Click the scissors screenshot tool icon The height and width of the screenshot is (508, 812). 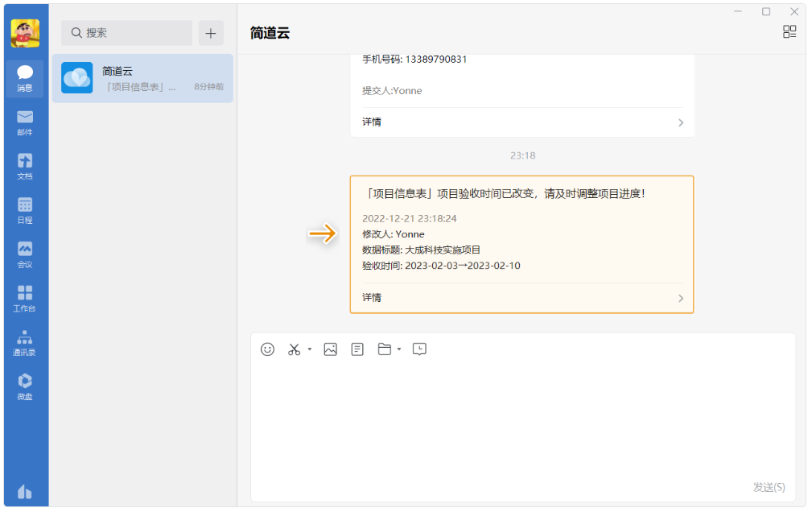[x=294, y=349]
